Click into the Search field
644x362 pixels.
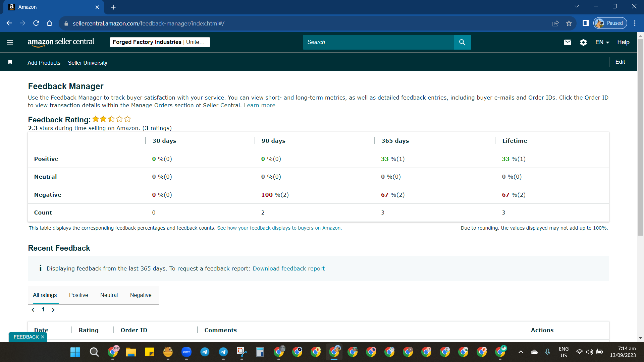click(379, 42)
